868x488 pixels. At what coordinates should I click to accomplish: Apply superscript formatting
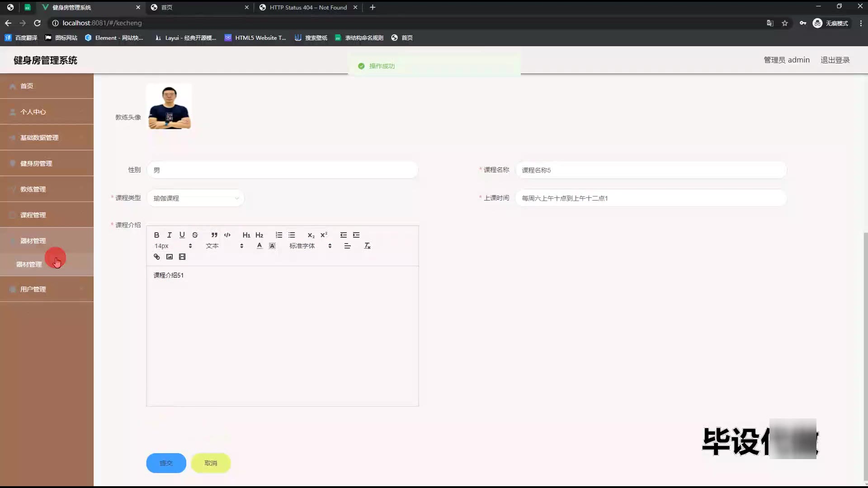[324, 235]
